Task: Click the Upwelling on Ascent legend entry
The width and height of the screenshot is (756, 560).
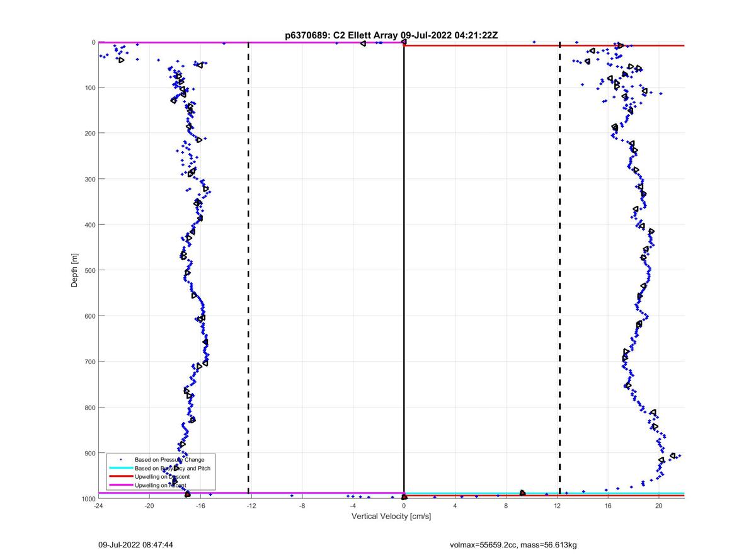Action: click(x=161, y=485)
